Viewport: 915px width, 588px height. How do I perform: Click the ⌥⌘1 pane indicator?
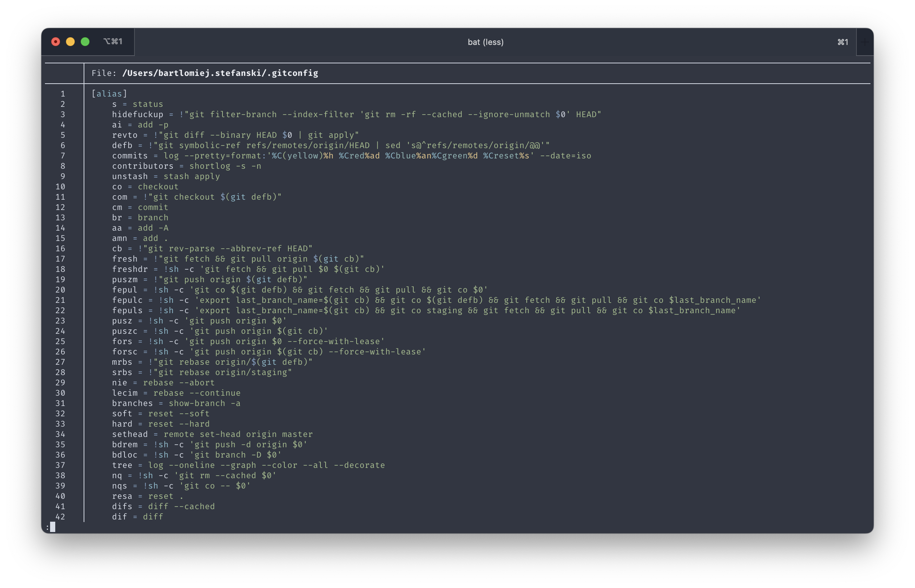(x=113, y=41)
